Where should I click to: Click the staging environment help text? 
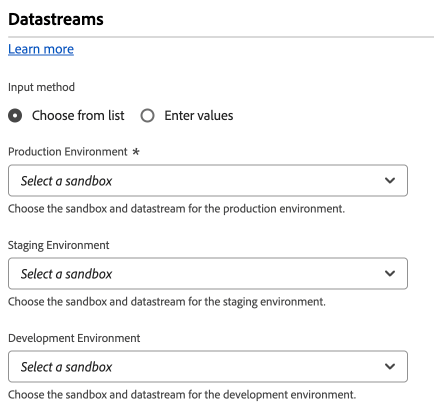point(167,302)
